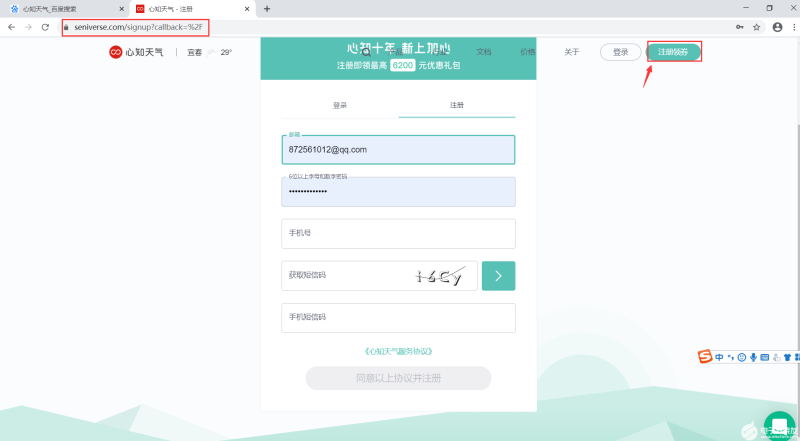Select the 注册 tab in the form
Viewport: 800px width, 441px height.
pos(456,104)
